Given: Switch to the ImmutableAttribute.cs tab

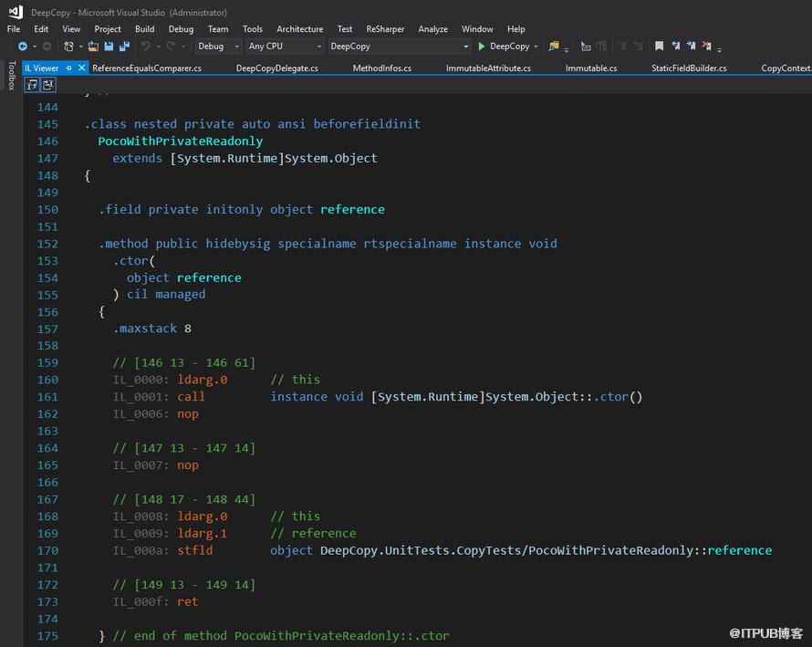Looking at the screenshot, I should coord(488,68).
